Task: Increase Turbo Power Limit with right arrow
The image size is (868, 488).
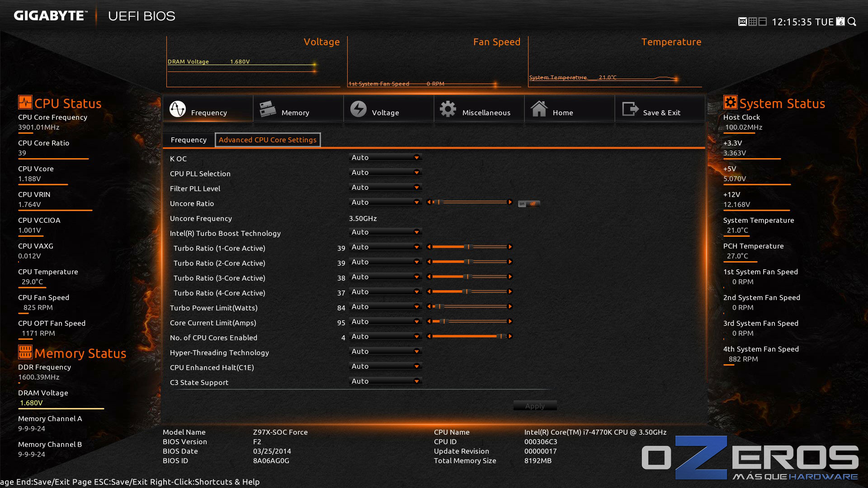Action: 510,306
